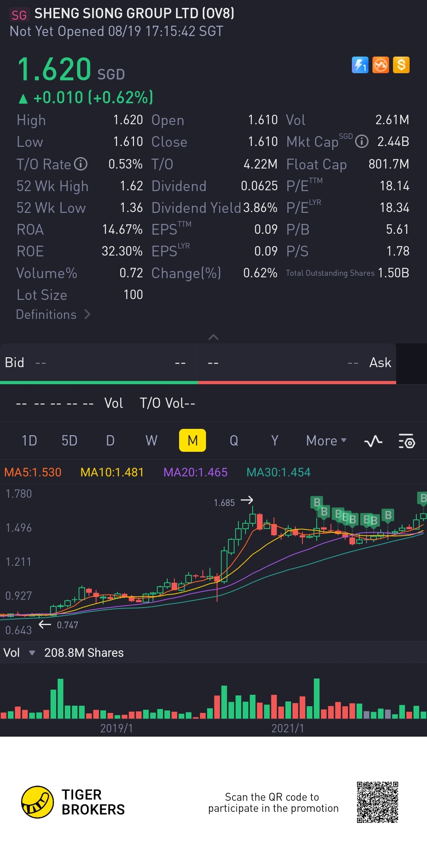Tap the Total Outstanding Shares 1.50B value
427x868 pixels.
[x=393, y=273]
